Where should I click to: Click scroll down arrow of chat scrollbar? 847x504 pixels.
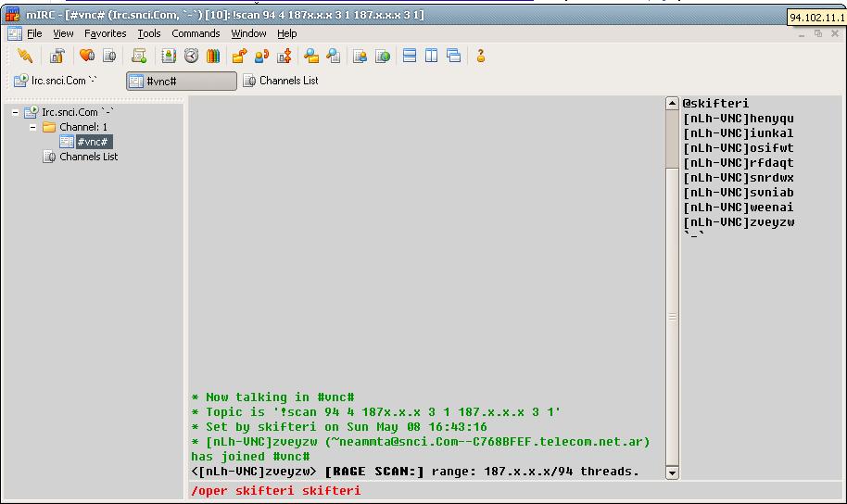coord(672,473)
